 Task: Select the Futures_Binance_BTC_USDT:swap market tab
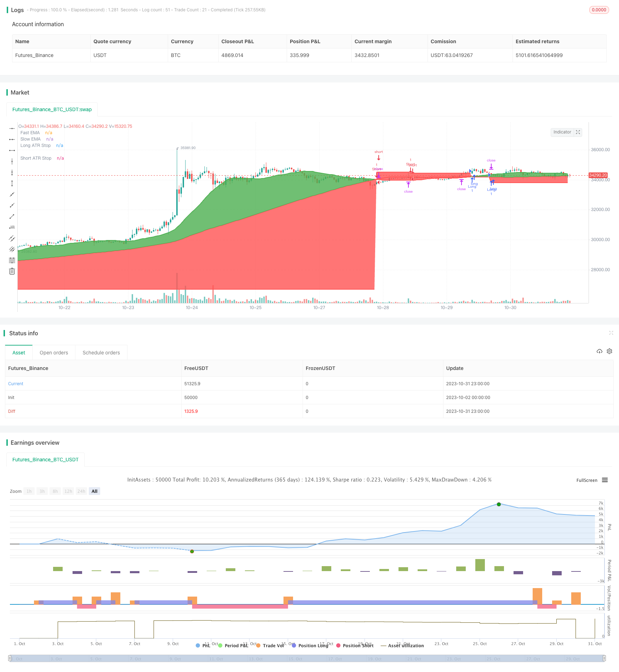[x=52, y=109]
